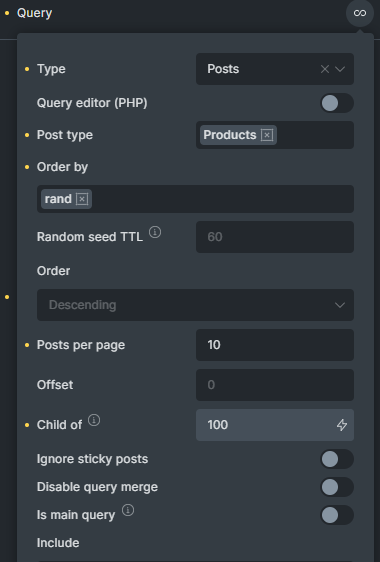The width and height of the screenshot is (380, 562).
Task: Click the Child of info icon
Action: point(94,420)
